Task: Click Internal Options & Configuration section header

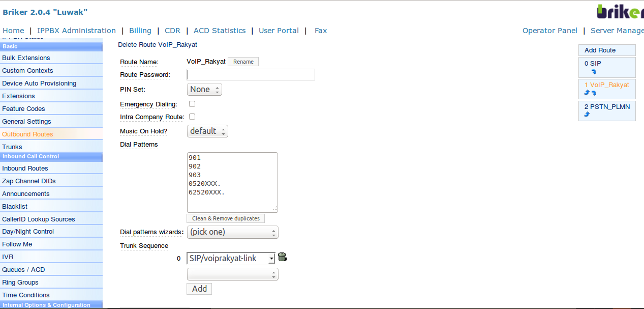Action: coord(51,305)
